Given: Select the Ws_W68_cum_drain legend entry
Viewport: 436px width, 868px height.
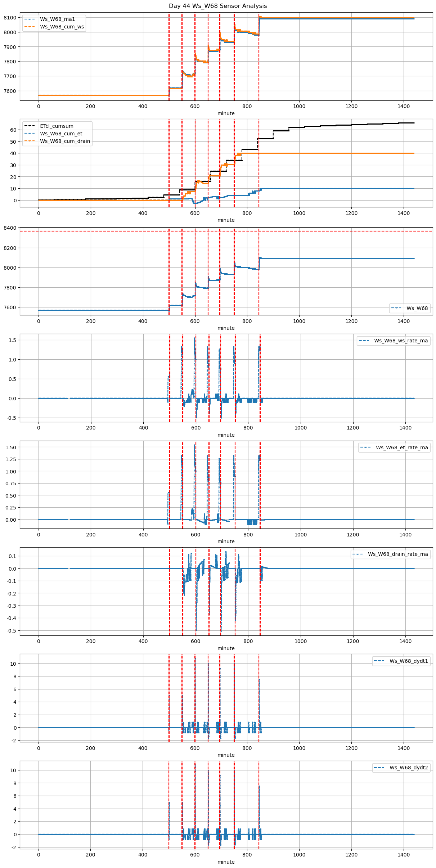Looking at the screenshot, I should (65, 141).
